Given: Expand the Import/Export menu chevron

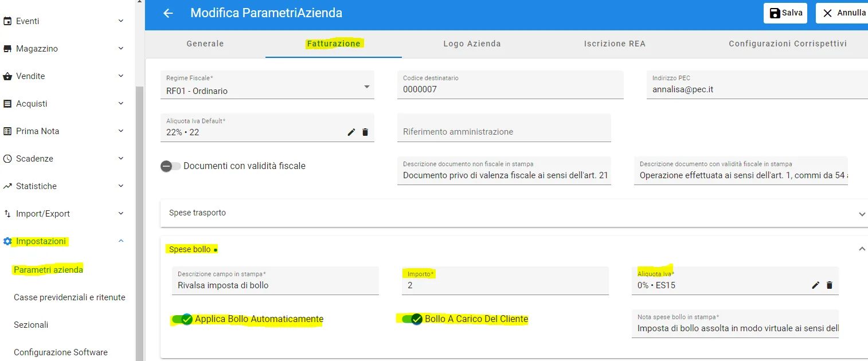Looking at the screenshot, I should tap(121, 214).
